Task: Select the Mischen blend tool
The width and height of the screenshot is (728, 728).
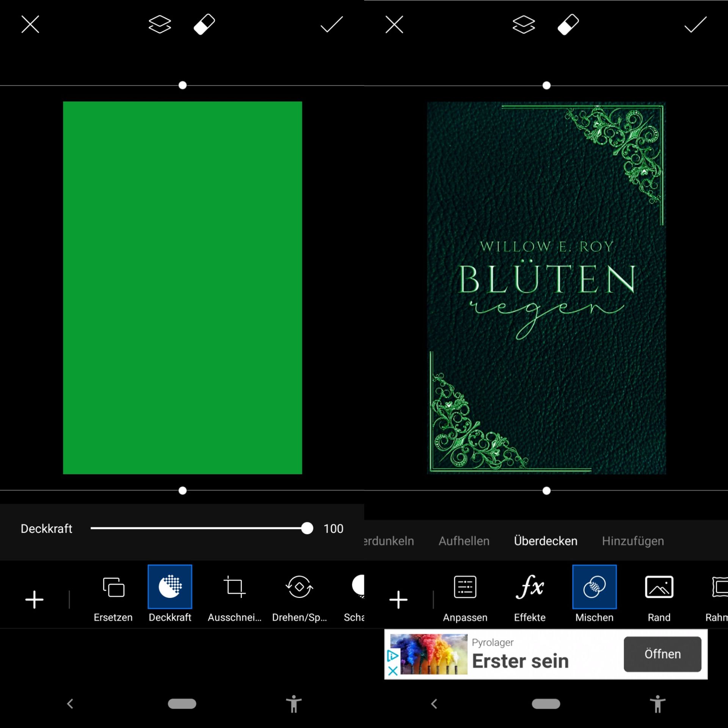Action: click(x=595, y=595)
